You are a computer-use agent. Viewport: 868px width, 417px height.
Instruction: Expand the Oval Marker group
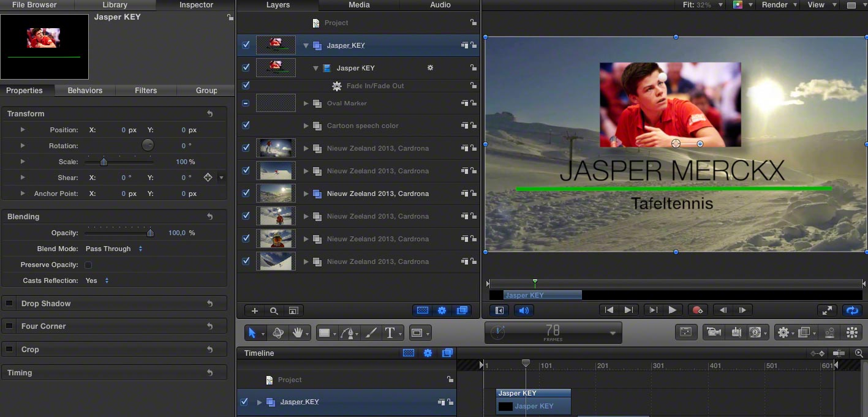pos(306,103)
